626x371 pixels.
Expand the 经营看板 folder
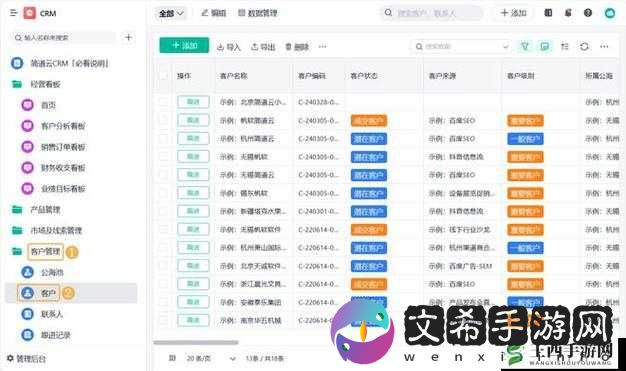coord(17,84)
